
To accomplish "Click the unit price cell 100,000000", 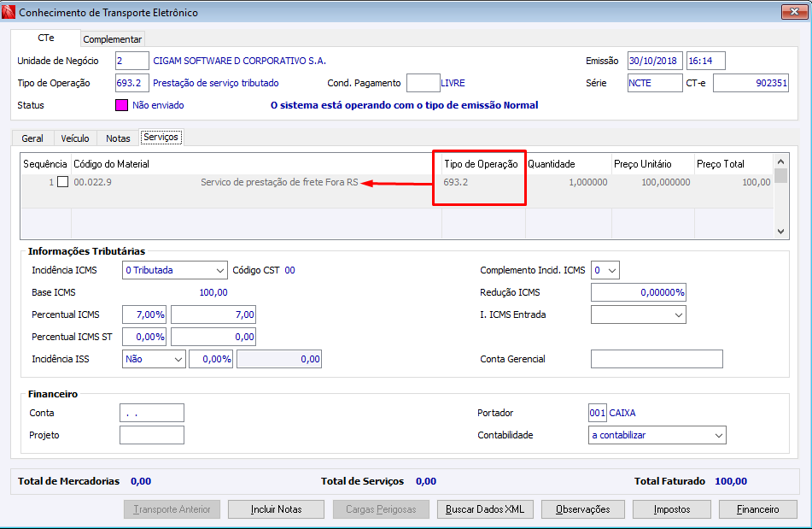I will (x=665, y=182).
